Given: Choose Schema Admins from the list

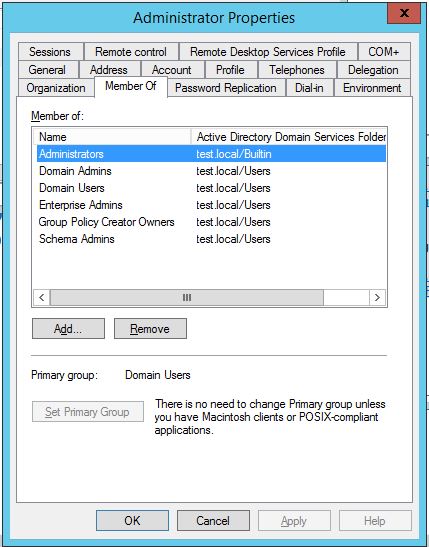Looking at the screenshot, I should click(211, 239).
